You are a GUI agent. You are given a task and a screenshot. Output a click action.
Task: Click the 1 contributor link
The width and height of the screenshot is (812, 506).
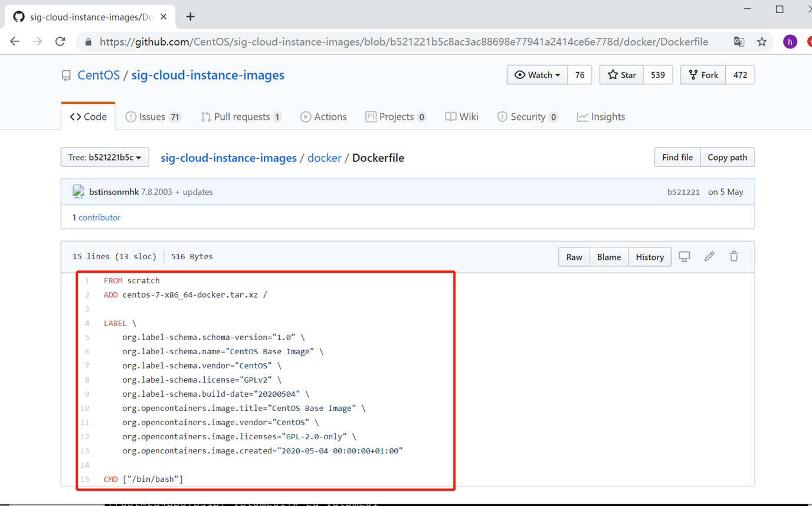coord(96,217)
